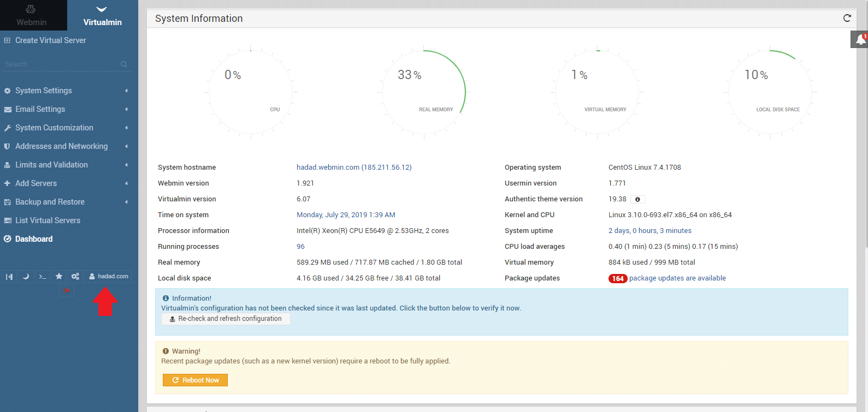This screenshot has width=868, height=412.
Task: Click the Real Memory gauge
Action: (424, 92)
